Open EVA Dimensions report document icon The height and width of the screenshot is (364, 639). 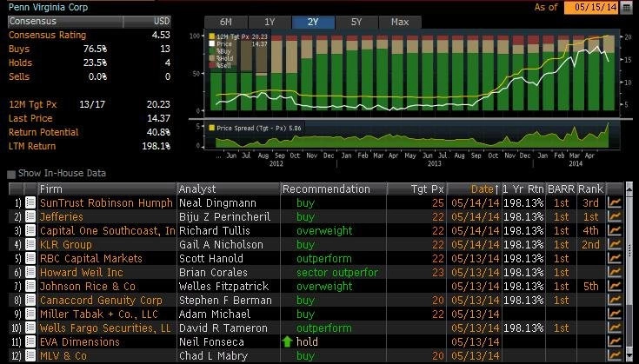pyautogui.click(x=30, y=341)
